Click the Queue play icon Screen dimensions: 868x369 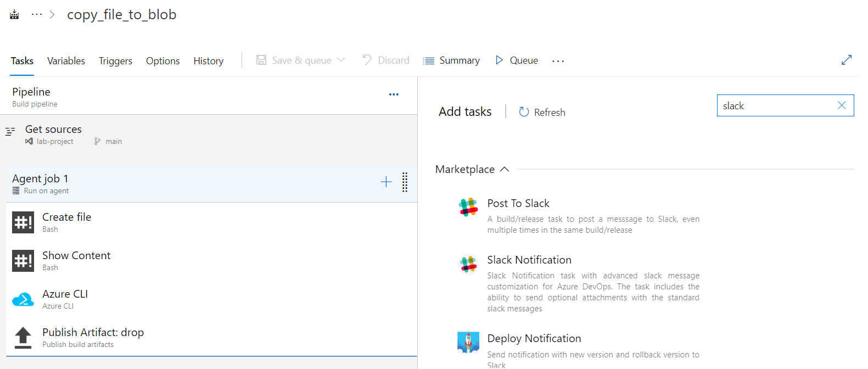click(x=499, y=60)
